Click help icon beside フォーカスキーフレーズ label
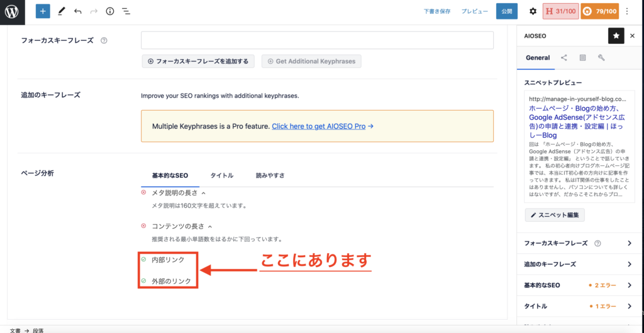Viewport: 644px width, 333px height. coord(104,41)
